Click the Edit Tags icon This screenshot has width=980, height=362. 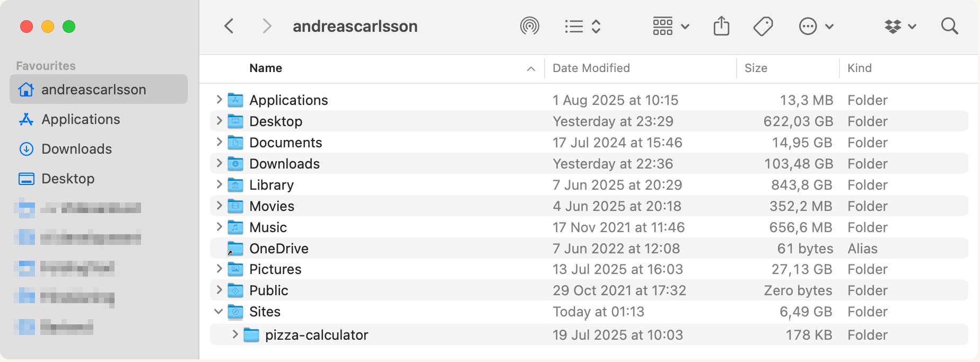click(x=763, y=26)
